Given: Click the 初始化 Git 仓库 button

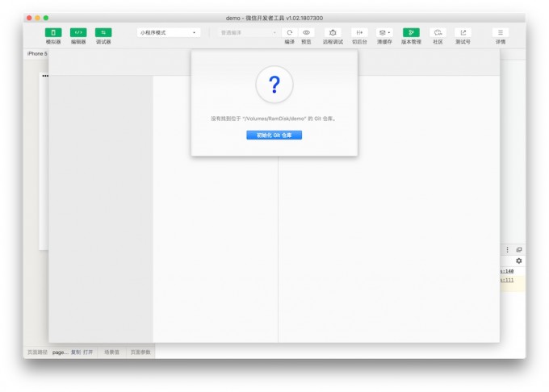Looking at the screenshot, I should [274, 135].
